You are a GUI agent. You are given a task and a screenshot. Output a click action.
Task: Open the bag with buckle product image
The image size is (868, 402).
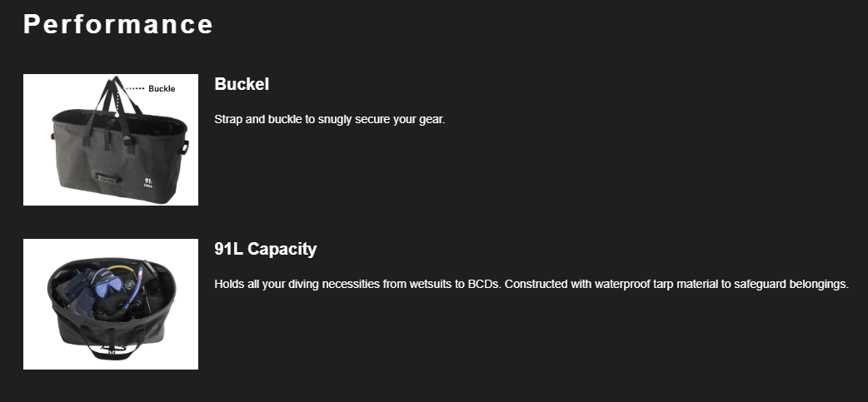[111, 140]
